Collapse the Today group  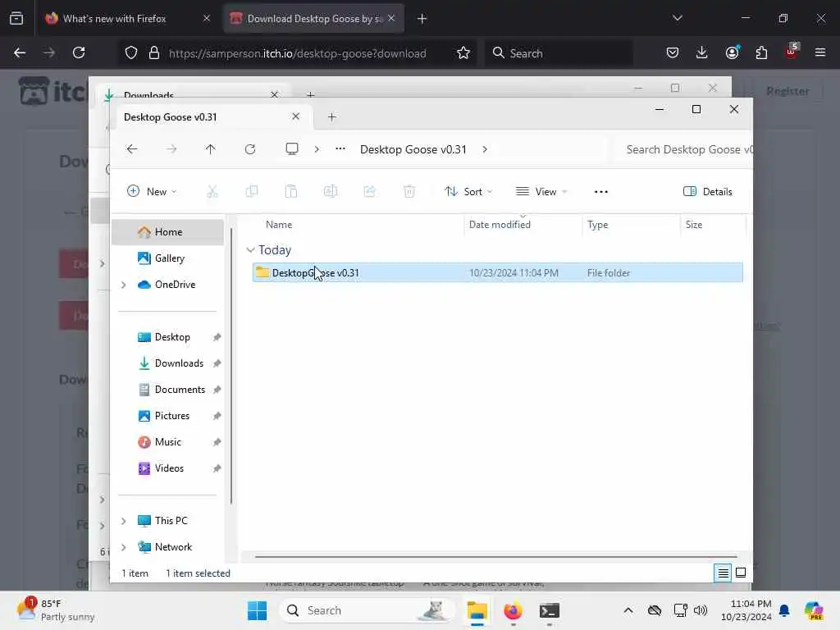(250, 250)
